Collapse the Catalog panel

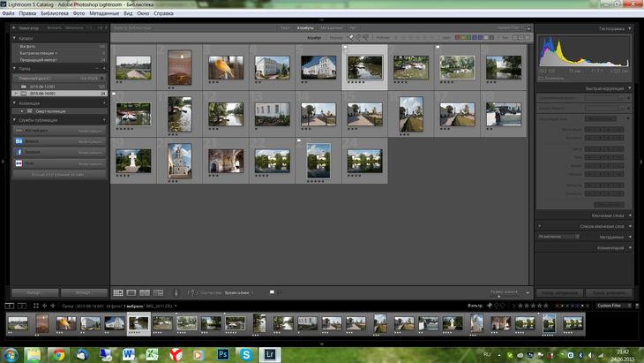pyautogui.click(x=14, y=38)
